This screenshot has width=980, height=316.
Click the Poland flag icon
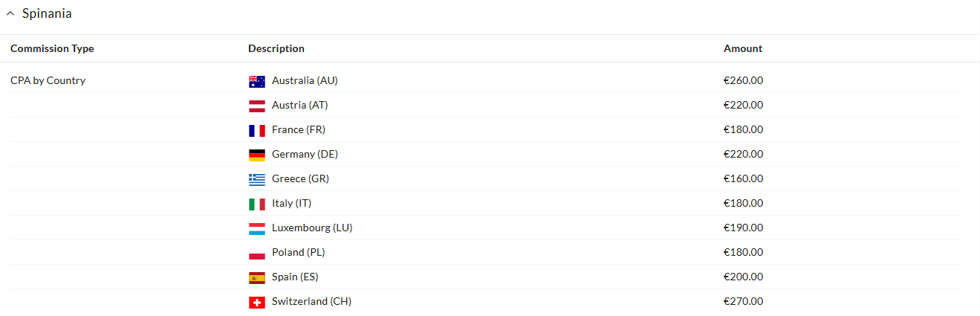257,253
